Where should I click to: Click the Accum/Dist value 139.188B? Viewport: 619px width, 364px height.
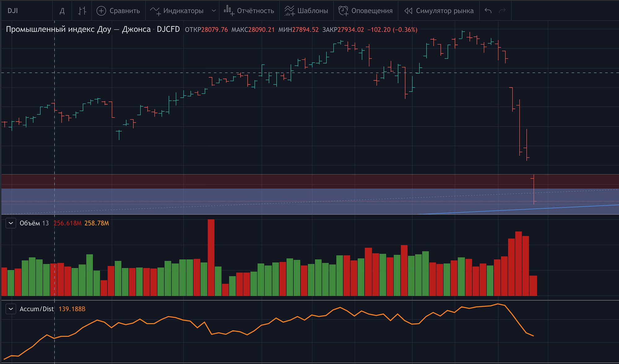point(72,309)
